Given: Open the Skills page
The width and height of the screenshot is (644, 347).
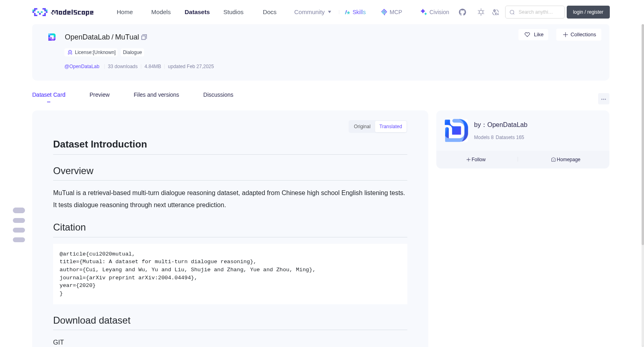Looking at the screenshot, I should 355,12.
